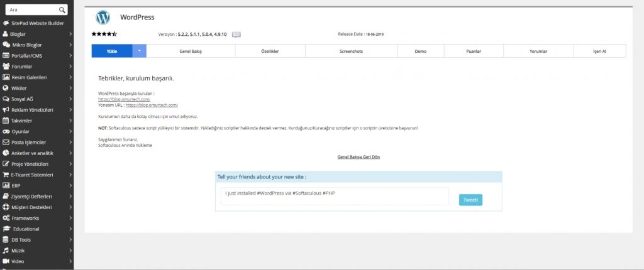Image resolution: width=644 pixels, height=270 pixels.
Task: Click the Ara search field
Action: coord(36,10)
